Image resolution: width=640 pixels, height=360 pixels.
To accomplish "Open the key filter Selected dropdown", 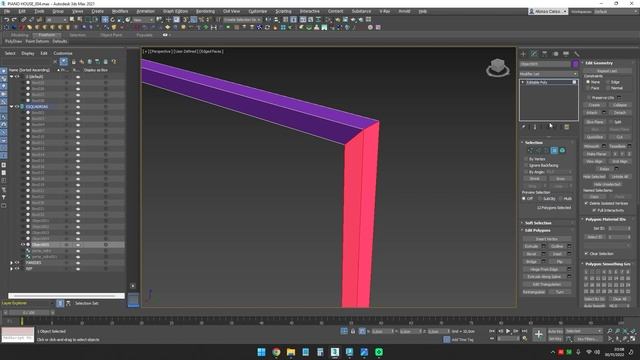I will 584,331.
